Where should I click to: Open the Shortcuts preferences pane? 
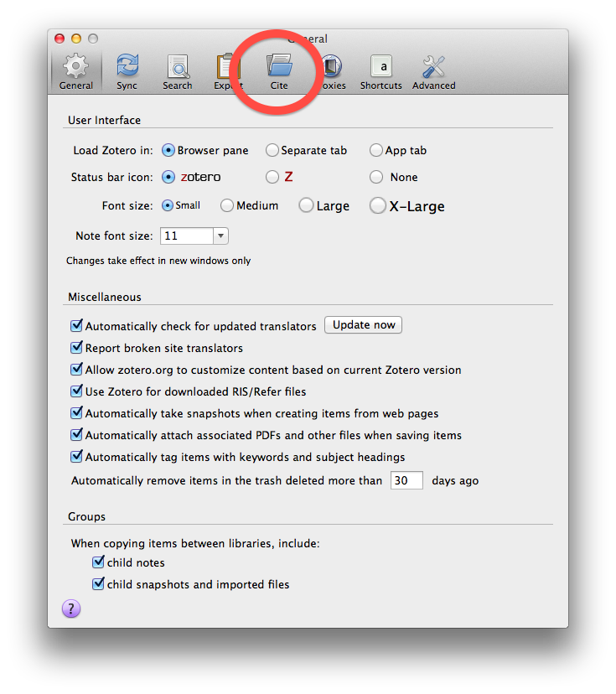(381, 72)
